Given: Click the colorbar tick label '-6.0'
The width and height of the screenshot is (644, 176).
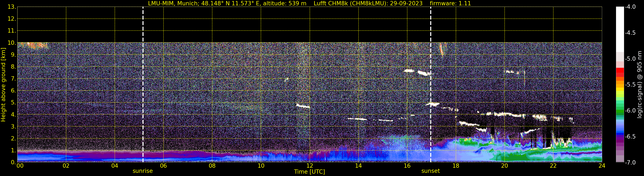Looking at the screenshot, I should 630,110.
